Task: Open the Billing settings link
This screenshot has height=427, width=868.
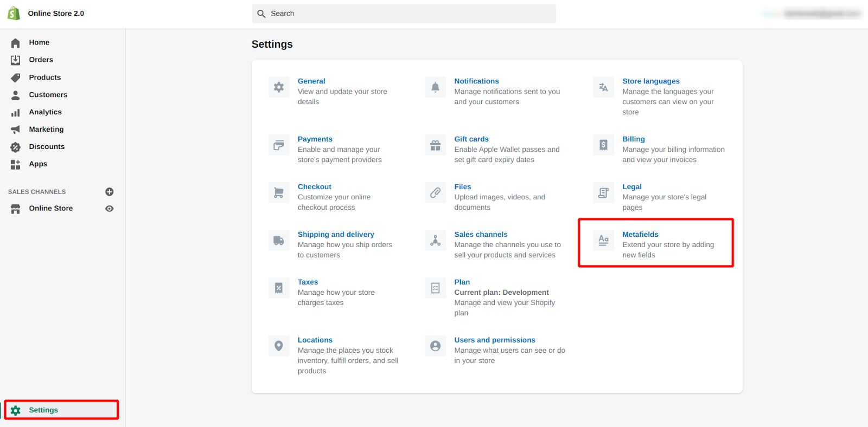Action: point(634,139)
